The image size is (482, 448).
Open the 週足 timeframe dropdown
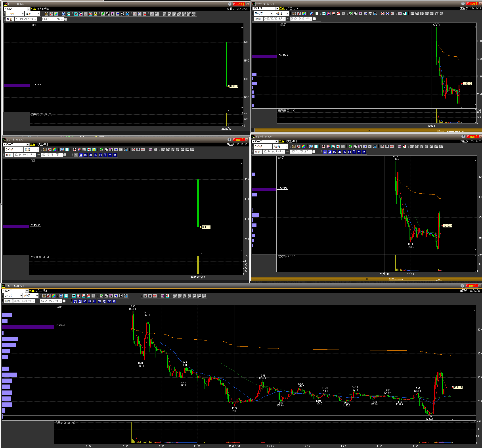click(33, 14)
